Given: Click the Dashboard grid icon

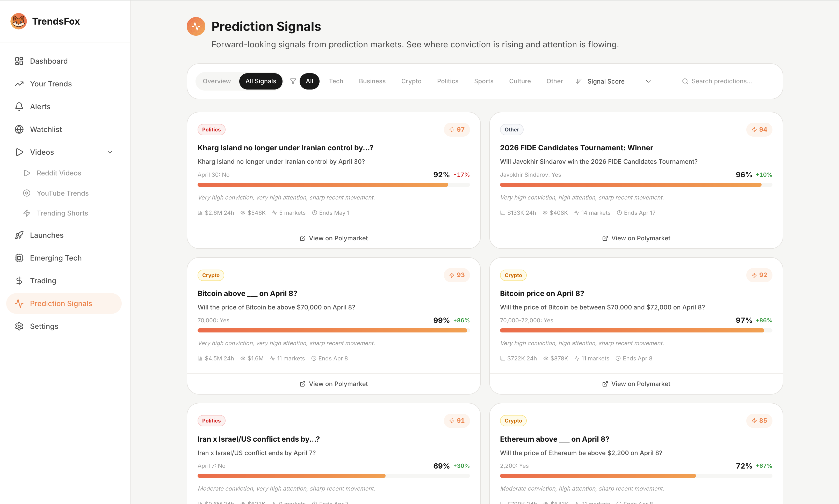Looking at the screenshot, I should pyautogui.click(x=19, y=61).
